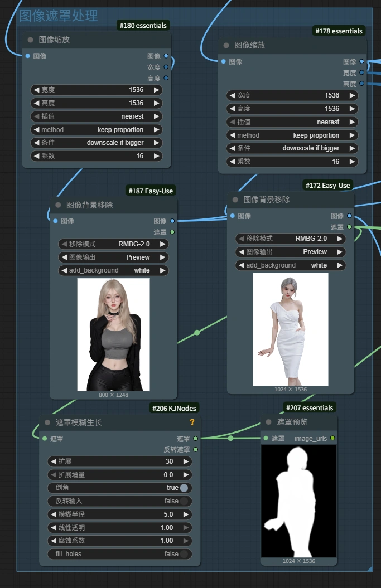Click the left arrow to decrease 模糊半径

tap(53, 514)
